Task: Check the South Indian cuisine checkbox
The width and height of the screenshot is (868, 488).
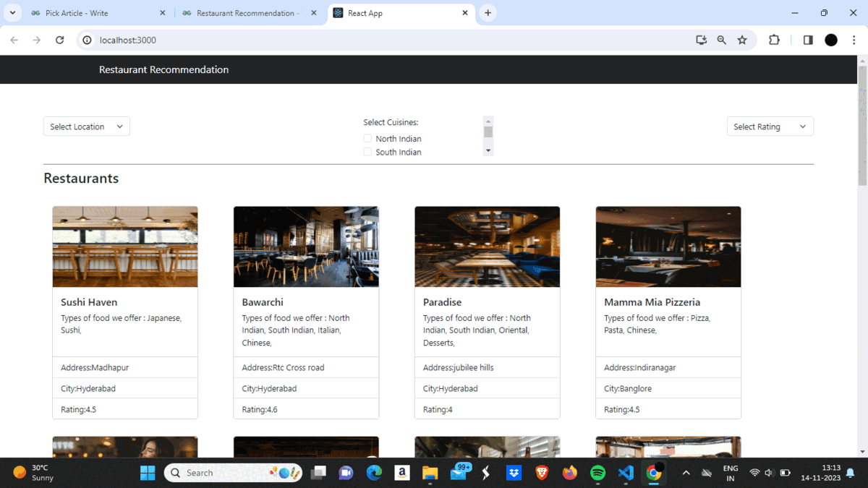Action: 367,152
